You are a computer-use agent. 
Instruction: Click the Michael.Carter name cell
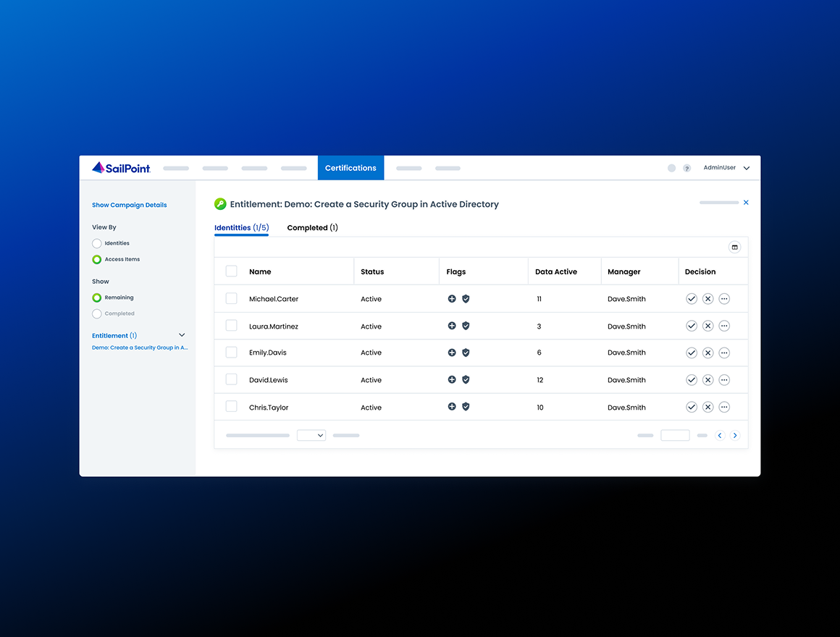pos(274,299)
